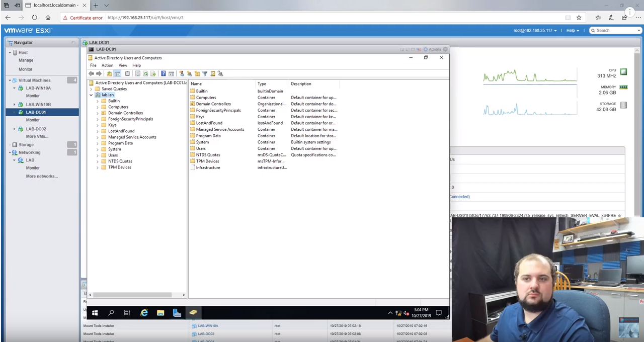Viewport: 644px width, 342px height.
Task: Open the Set Filter Options funnel icon
Action: point(205,73)
